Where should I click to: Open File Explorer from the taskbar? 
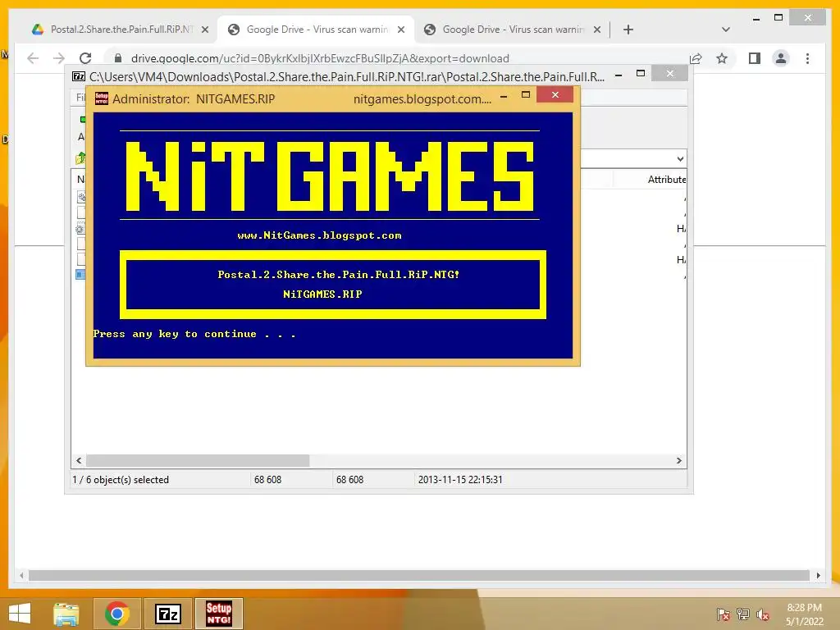[66, 614]
